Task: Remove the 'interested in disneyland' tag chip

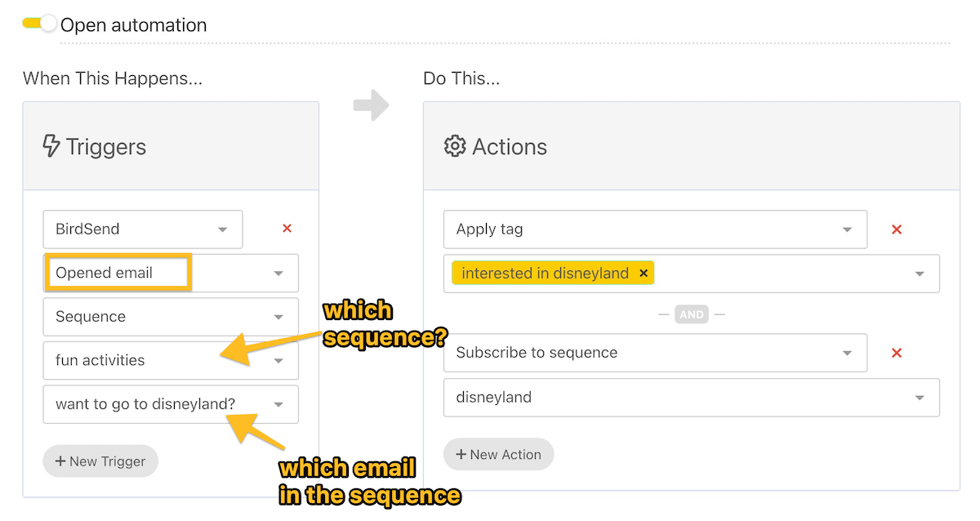Action: point(644,273)
